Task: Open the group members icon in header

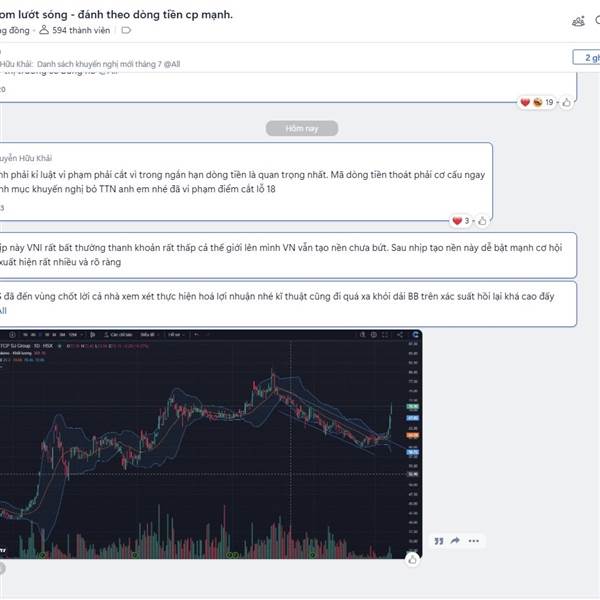Action: [578, 21]
